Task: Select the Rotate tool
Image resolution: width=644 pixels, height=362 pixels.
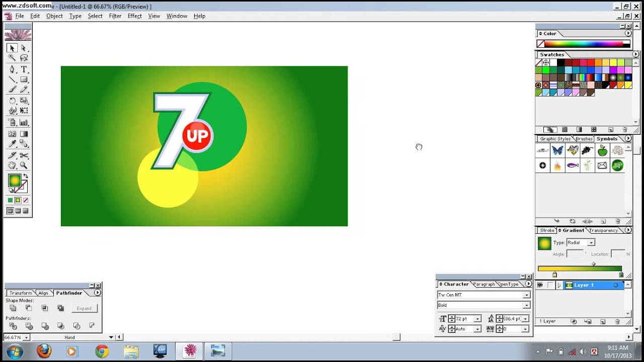Action: click(x=12, y=101)
